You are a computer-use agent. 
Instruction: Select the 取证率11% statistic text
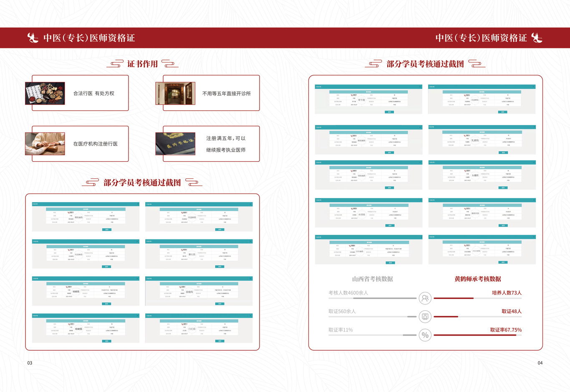[x=340, y=330]
